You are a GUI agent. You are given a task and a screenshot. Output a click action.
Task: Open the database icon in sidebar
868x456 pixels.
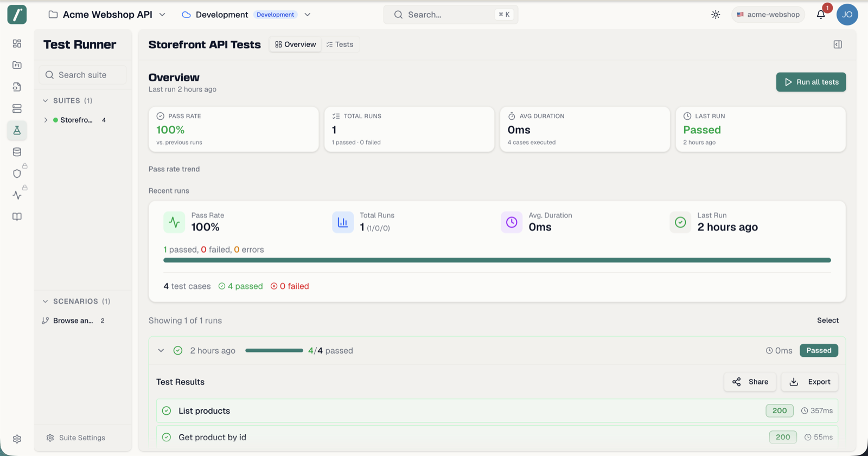[x=17, y=152]
